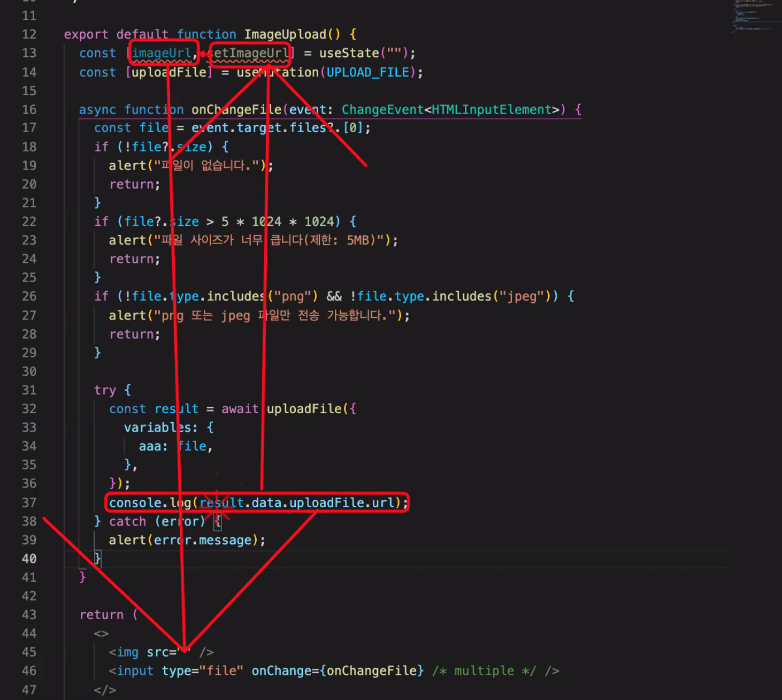Click the await keyword on line 32
Image resolution: width=782 pixels, height=700 pixels.
[x=240, y=409]
